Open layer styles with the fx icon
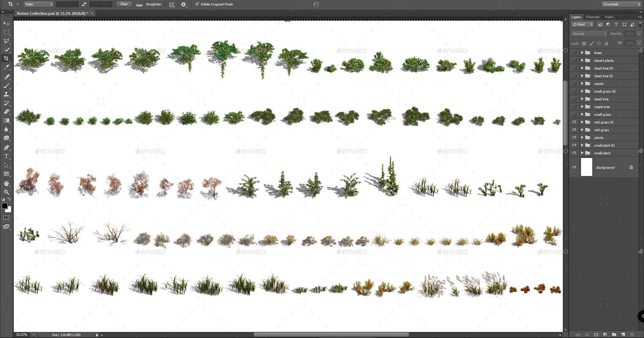Screen dimensions: 644x338 coord(587,334)
